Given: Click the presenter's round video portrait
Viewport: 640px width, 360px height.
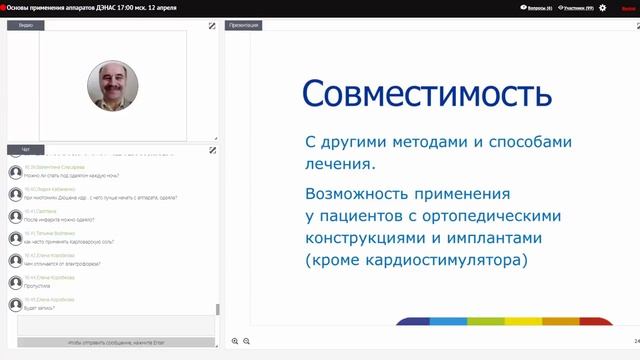Looking at the screenshot, I should [113, 86].
